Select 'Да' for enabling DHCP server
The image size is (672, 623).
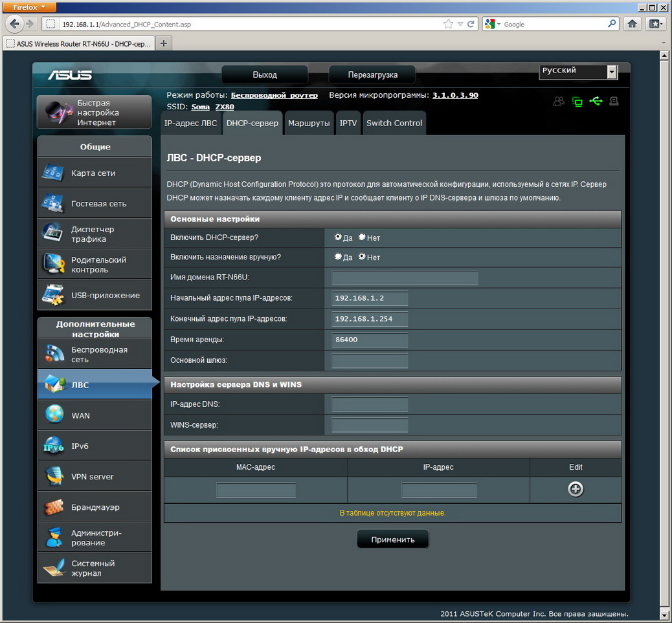point(338,237)
